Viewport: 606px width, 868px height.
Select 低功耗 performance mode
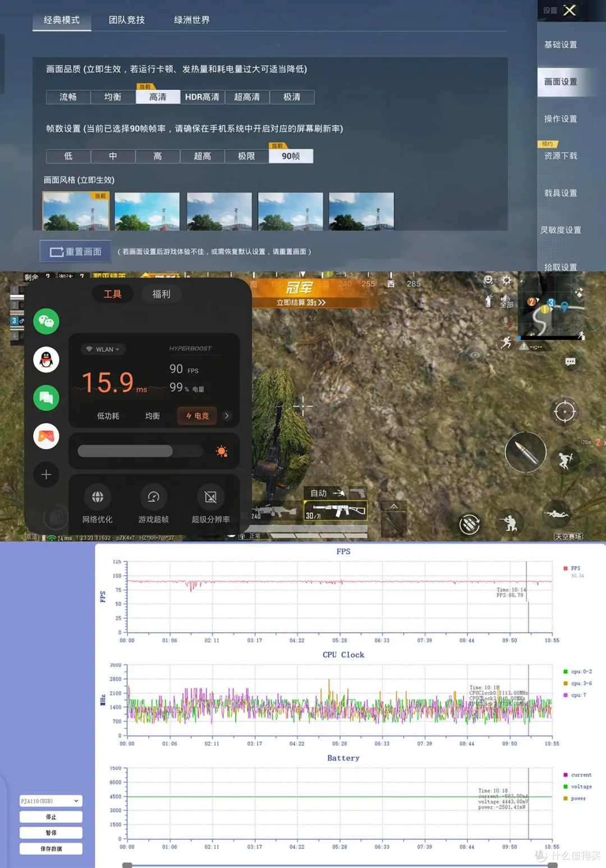click(x=108, y=416)
